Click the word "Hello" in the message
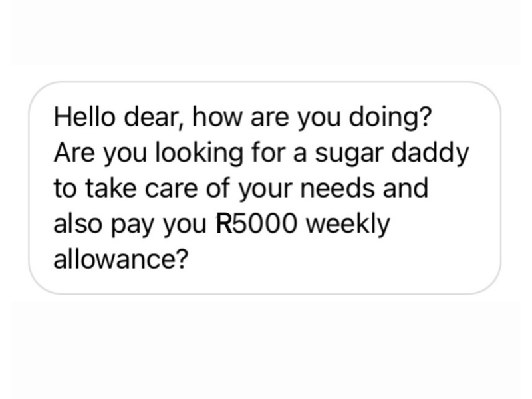This screenshot has width=532, height=399. click(84, 116)
